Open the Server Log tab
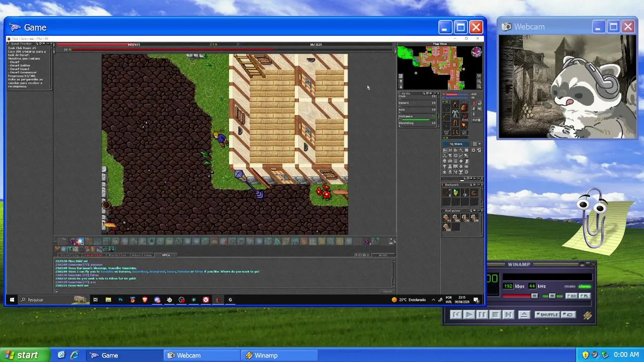This screenshot has width=644, height=362. pos(69,255)
